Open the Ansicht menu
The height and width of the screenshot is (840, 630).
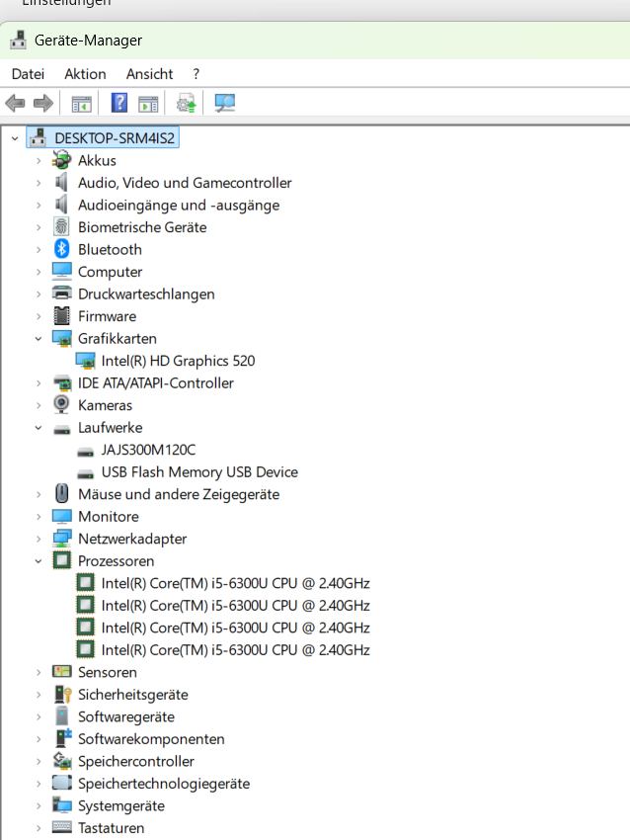[149, 74]
